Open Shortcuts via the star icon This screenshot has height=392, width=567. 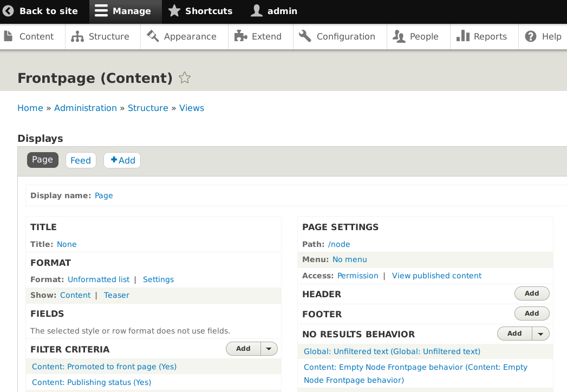[x=174, y=11]
